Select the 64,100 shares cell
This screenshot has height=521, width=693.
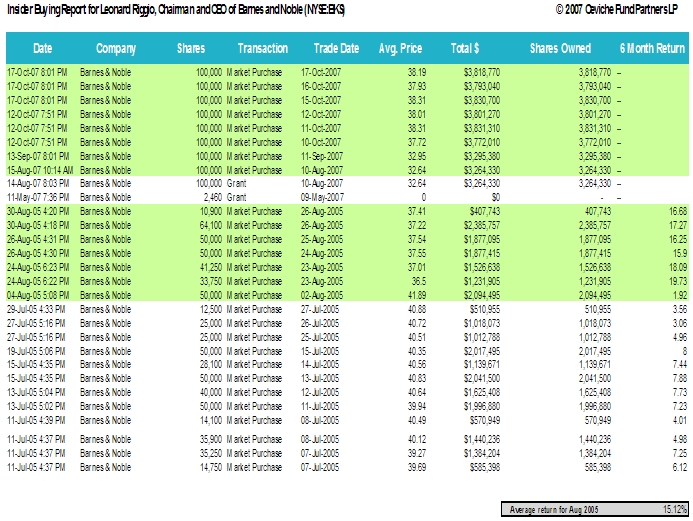pyautogui.click(x=210, y=225)
